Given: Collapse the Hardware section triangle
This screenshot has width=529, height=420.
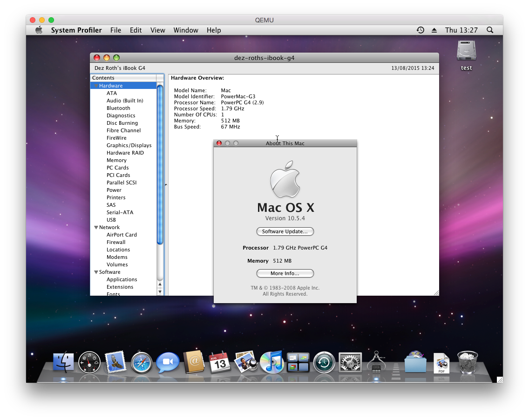Looking at the screenshot, I should point(95,86).
